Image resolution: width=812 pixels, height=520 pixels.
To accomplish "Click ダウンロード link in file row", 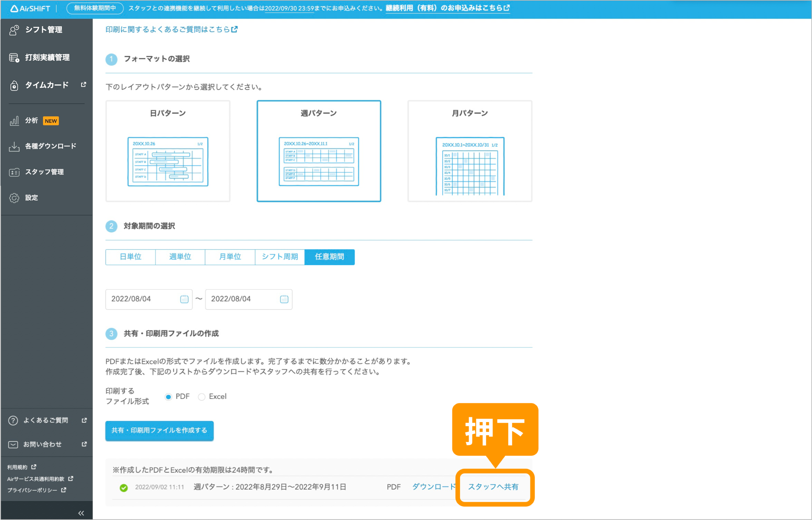I will click(434, 487).
